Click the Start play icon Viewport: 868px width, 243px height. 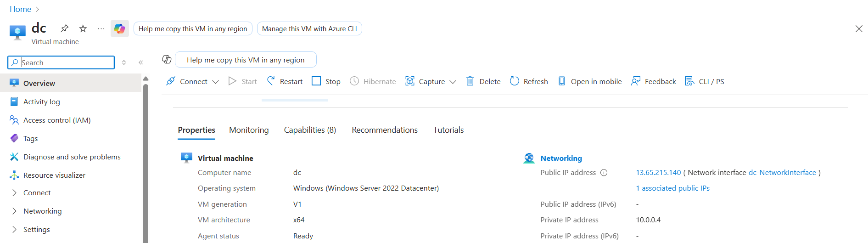coord(232,81)
